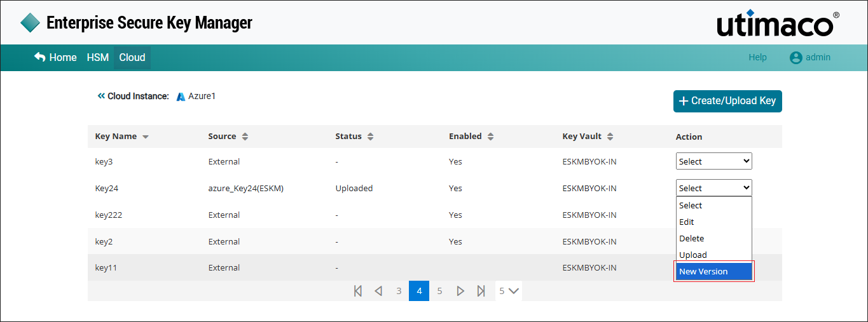868x322 pixels.
Task: Click the Enabled column header text
Action: 465,137
